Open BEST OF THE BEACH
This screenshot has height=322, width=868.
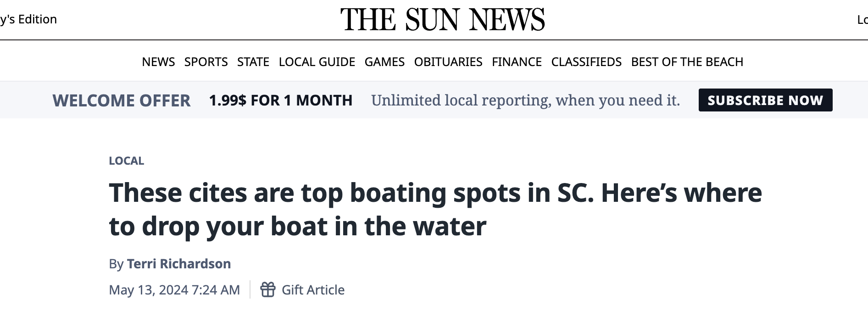coord(687,62)
